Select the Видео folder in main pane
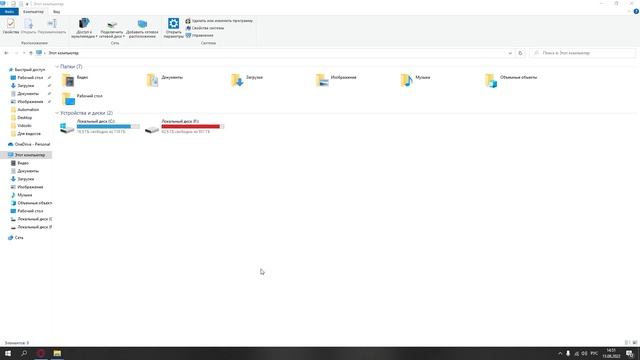 tap(76, 80)
